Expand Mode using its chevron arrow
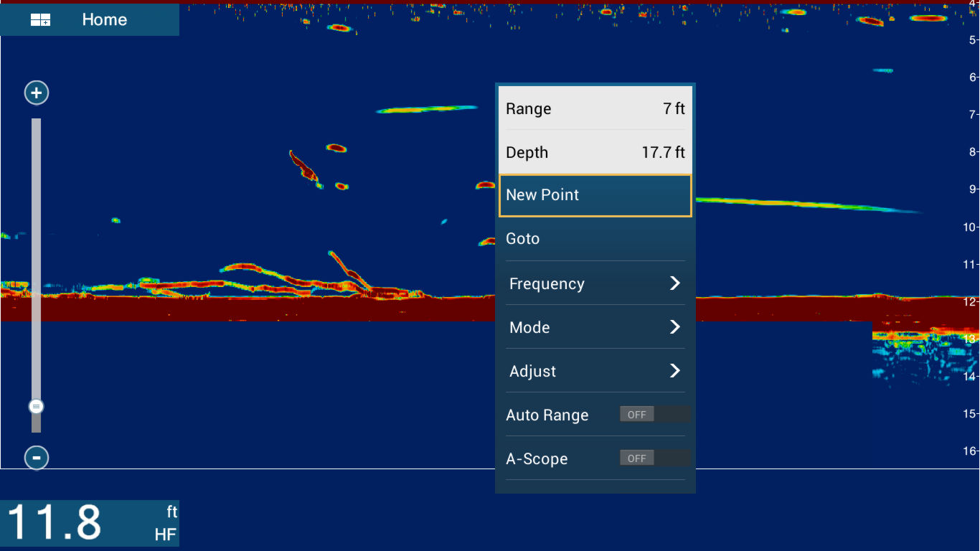Viewport: 980px width, 551px height. coord(674,327)
